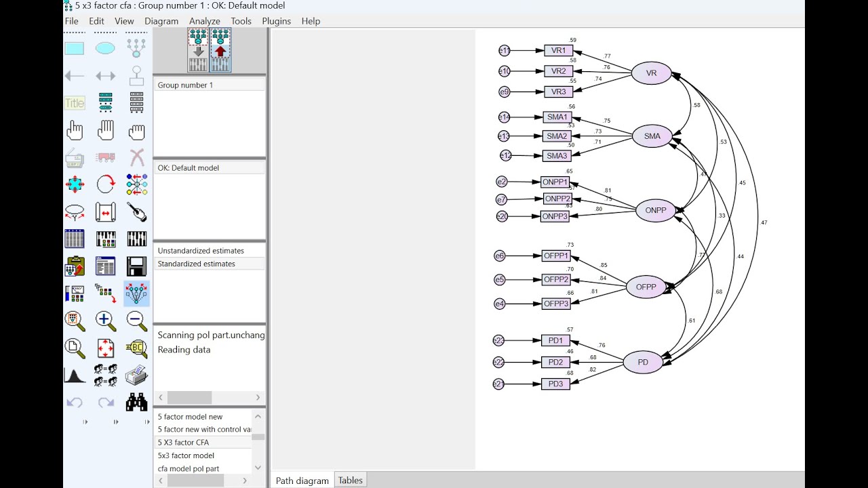The width and height of the screenshot is (868, 488).
Task: Select the reposition diagram scroll tool
Action: [105, 212]
